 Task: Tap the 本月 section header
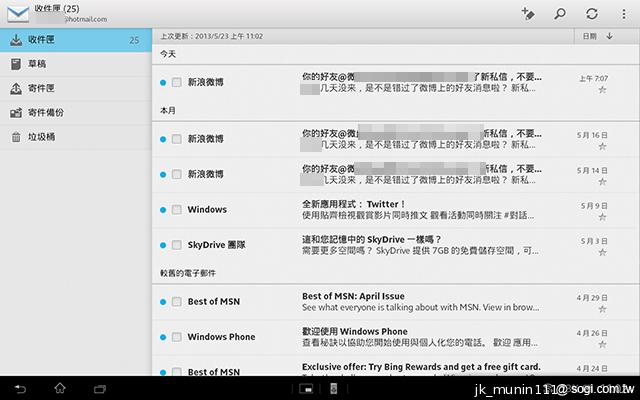pyautogui.click(x=168, y=111)
